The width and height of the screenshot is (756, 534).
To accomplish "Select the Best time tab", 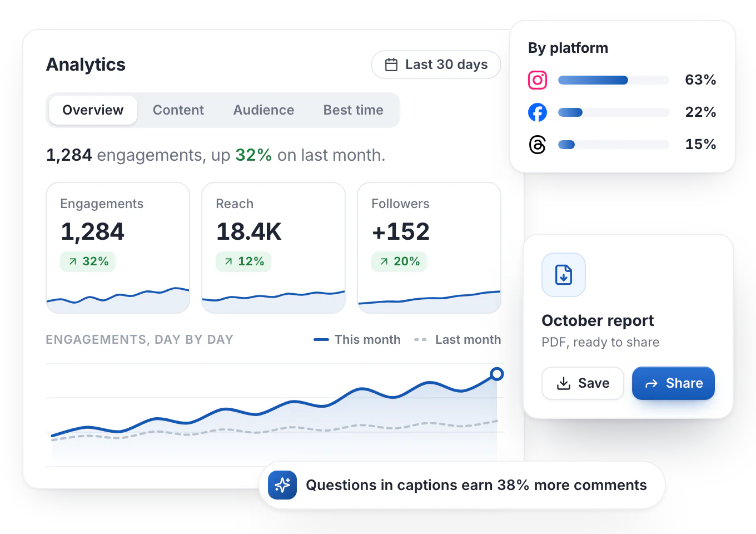I will pos(354,110).
